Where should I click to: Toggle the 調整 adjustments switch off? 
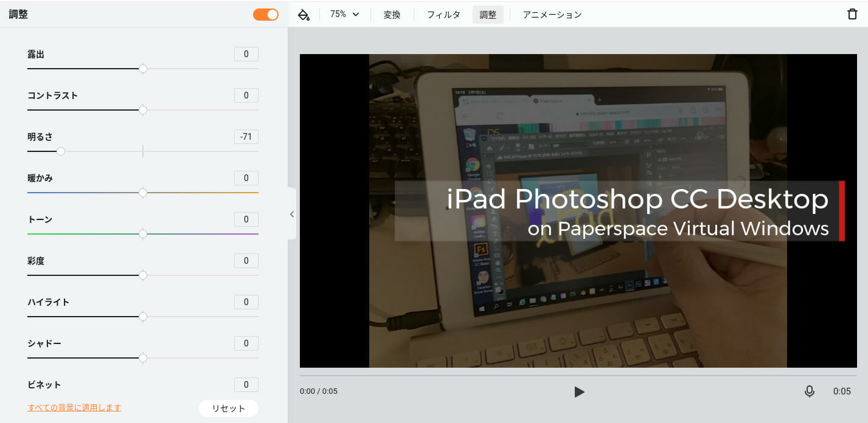click(x=266, y=15)
